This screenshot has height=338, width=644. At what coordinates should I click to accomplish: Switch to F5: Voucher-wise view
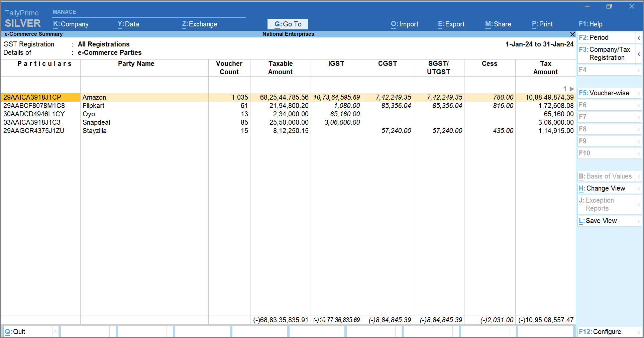tap(606, 93)
